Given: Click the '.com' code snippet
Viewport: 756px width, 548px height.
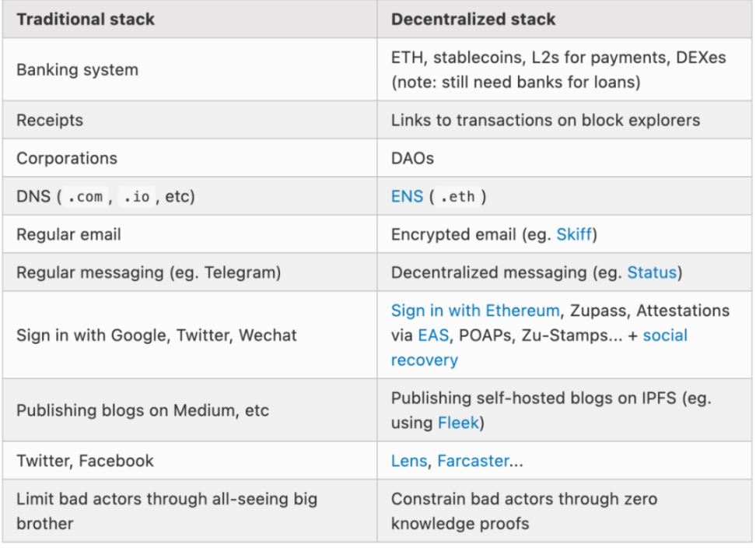Looking at the screenshot, I should pos(85,197).
